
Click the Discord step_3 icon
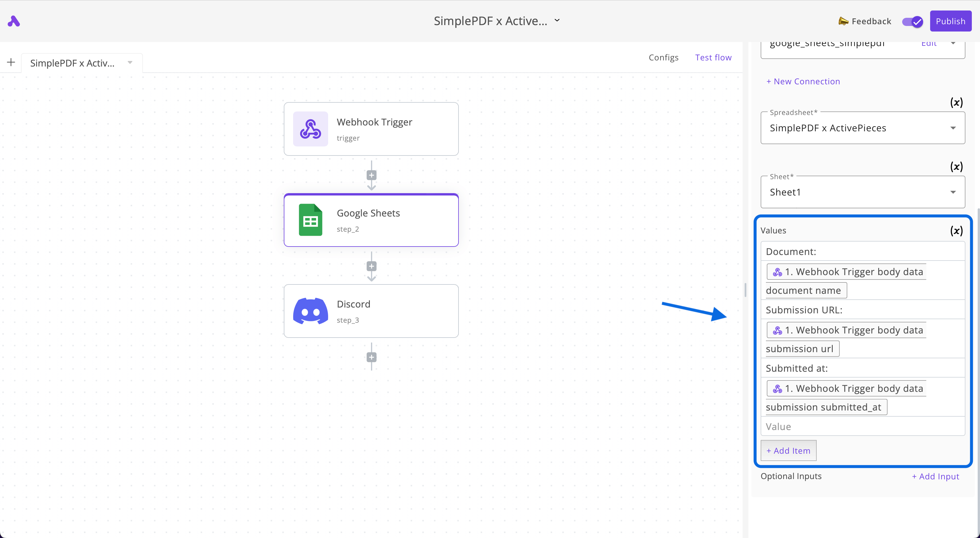click(310, 311)
